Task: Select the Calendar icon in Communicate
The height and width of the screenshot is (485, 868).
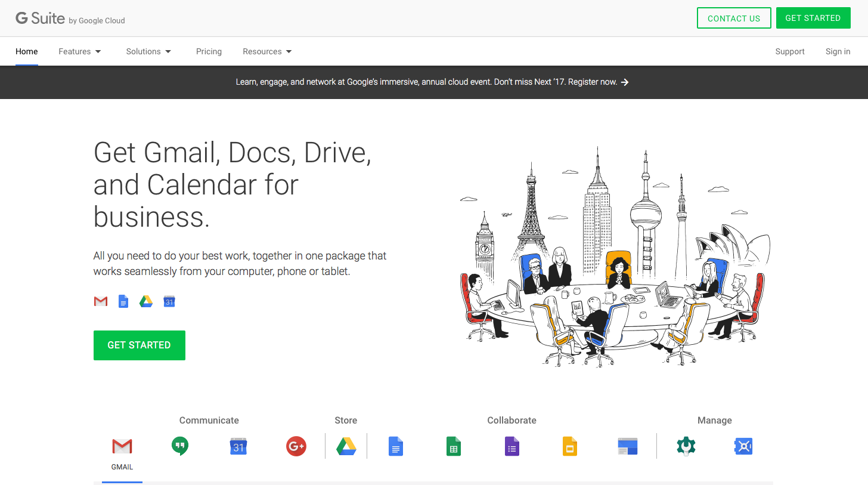Action: [238, 446]
